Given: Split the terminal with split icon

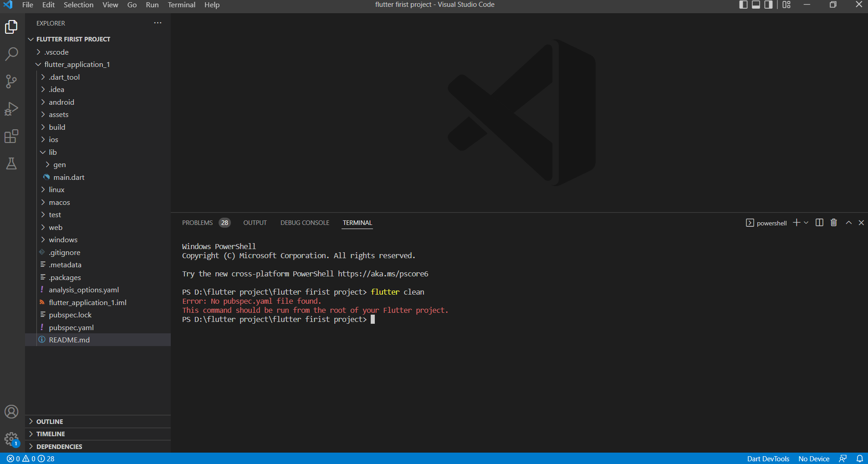Looking at the screenshot, I should click(x=819, y=223).
